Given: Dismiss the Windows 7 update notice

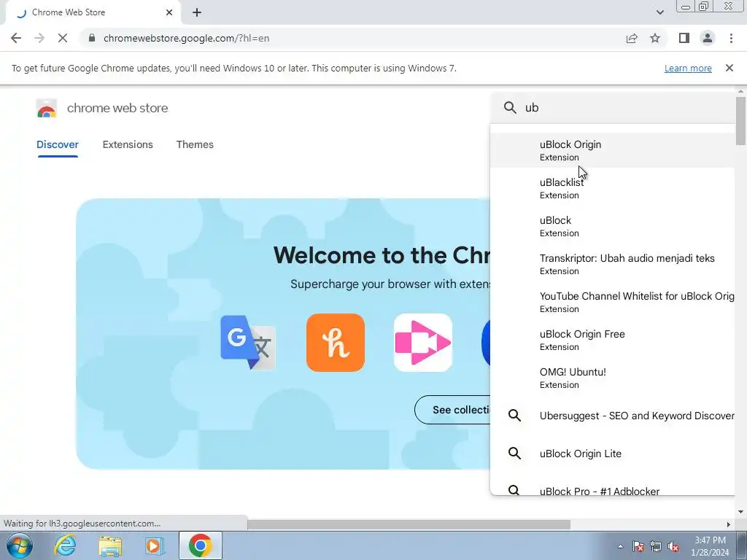Looking at the screenshot, I should tap(729, 68).
